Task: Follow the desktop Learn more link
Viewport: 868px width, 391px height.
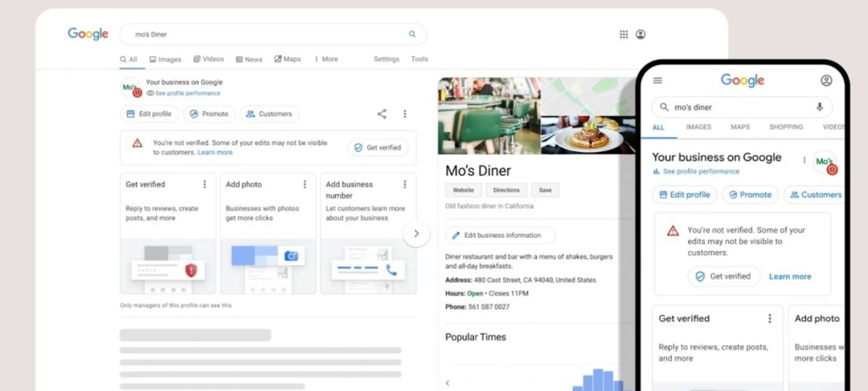Action: [215, 152]
